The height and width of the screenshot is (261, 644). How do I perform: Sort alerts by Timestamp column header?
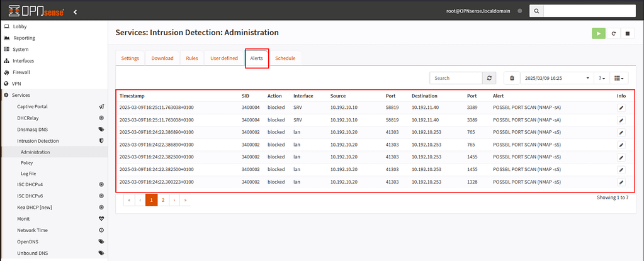click(x=132, y=96)
